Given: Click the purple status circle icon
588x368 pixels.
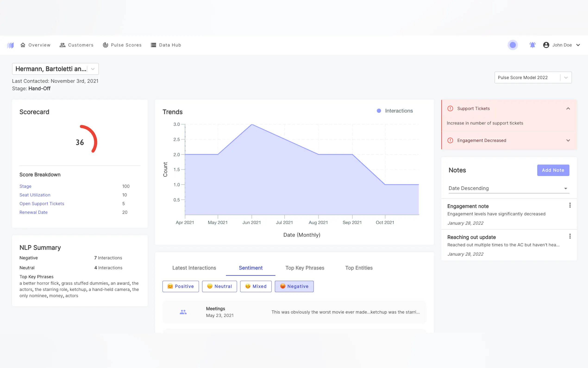Looking at the screenshot, I should click(513, 45).
